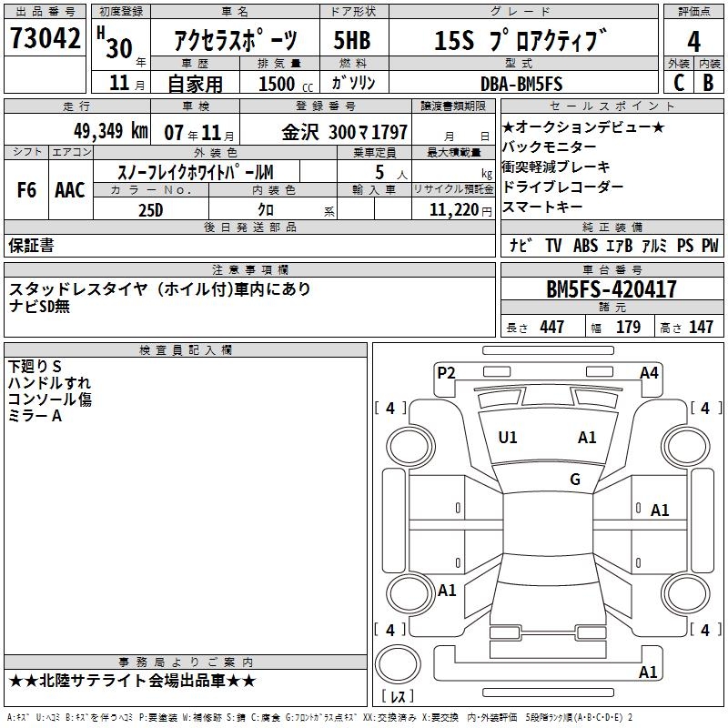Click sales point スマートキー
The width and height of the screenshot is (728, 728).
(x=542, y=207)
